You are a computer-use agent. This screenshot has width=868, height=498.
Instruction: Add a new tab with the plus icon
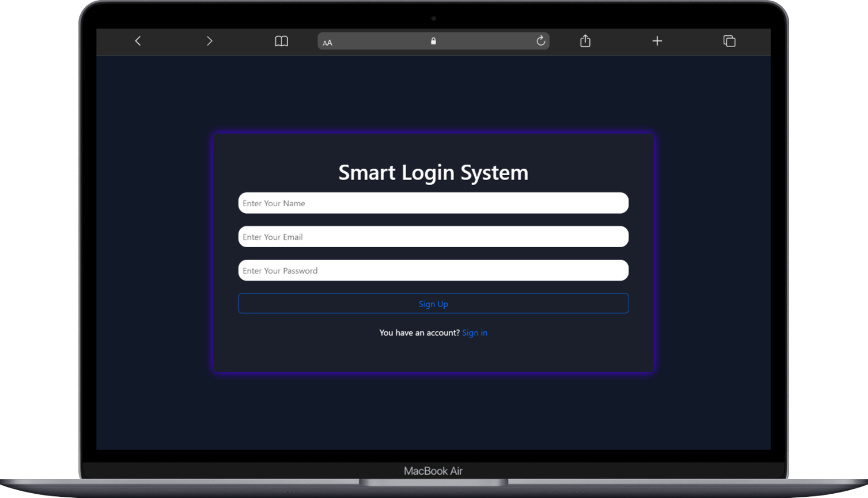[x=657, y=41]
